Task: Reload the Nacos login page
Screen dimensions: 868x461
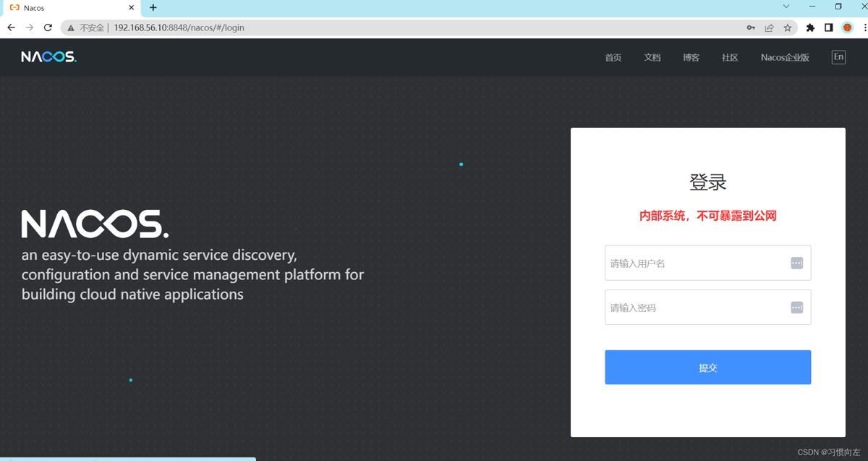Action: click(48, 28)
